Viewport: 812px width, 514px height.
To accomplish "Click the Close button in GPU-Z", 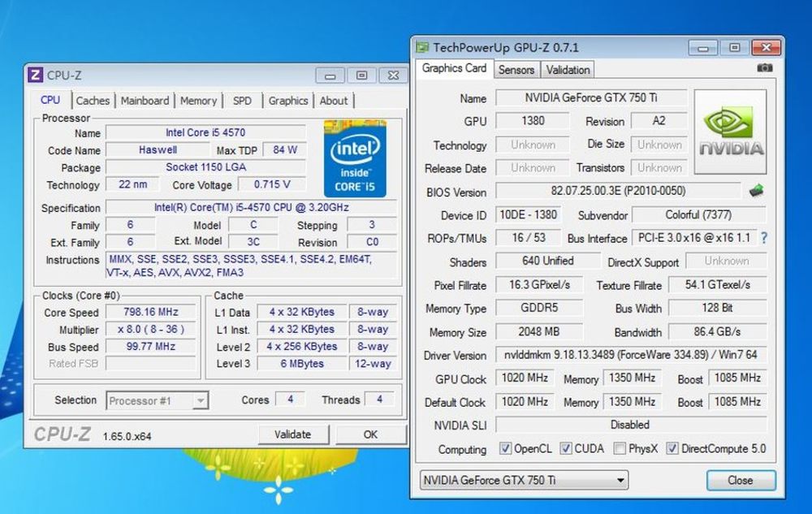I will [x=741, y=480].
